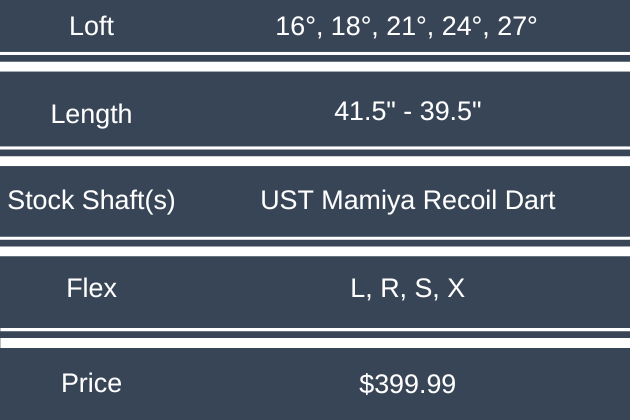Click the word Dart in shaft name
The image size is (630, 420).
[528, 200]
